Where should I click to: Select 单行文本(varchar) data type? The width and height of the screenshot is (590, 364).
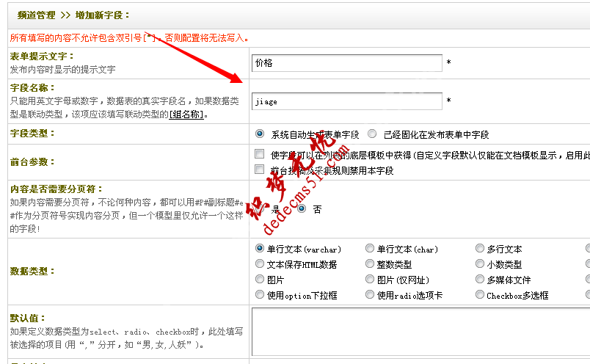coord(260,249)
